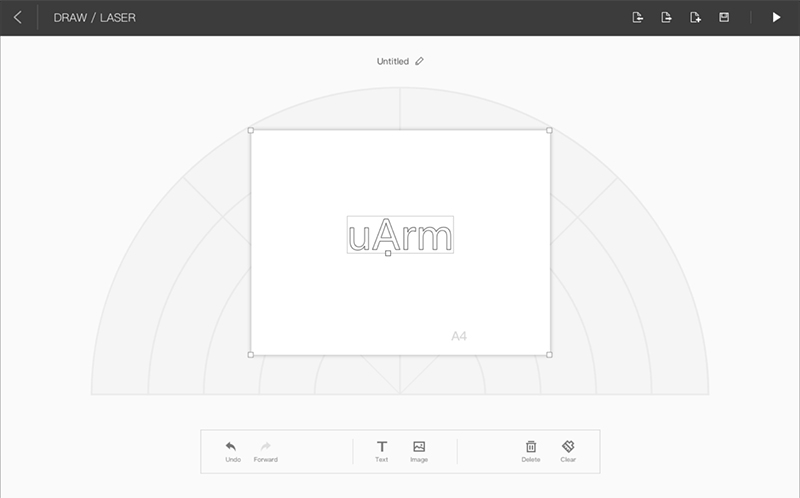Click the save project icon
This screenshot has height=498, width=800.
[x=724, y=17]
